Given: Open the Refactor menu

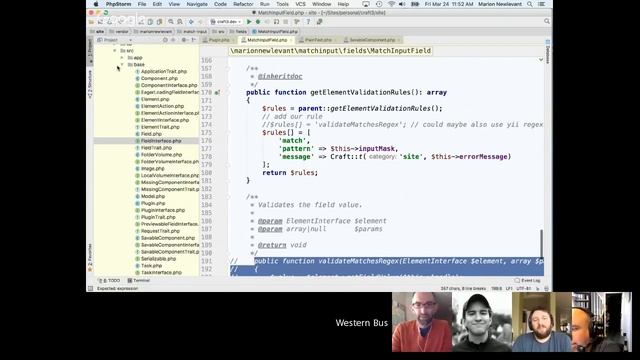Looking at the screenshot, I should click(x=243, y=4).
